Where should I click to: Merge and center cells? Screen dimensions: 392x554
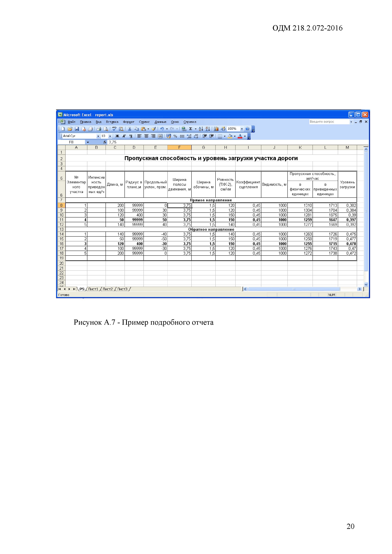coord(160,136)
